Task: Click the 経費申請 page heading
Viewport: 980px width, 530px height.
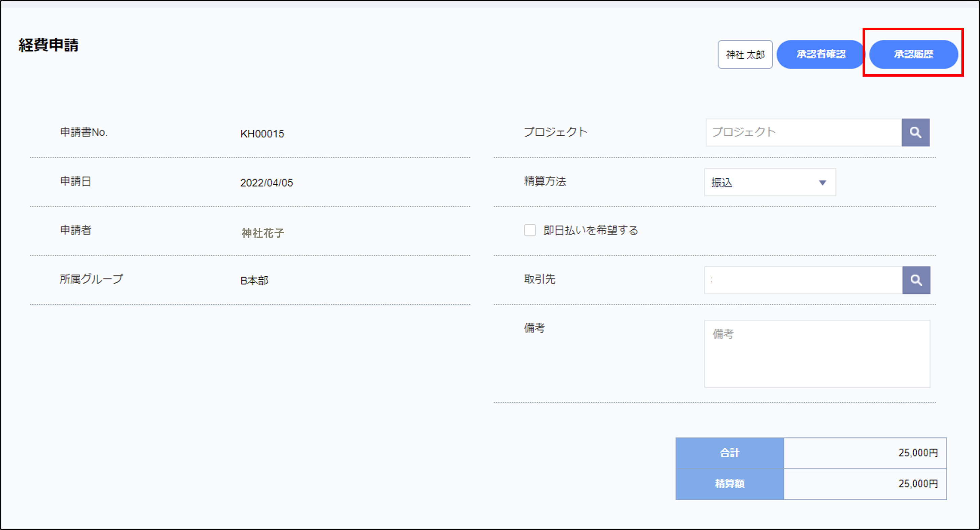Action: [x=48, y=45]
